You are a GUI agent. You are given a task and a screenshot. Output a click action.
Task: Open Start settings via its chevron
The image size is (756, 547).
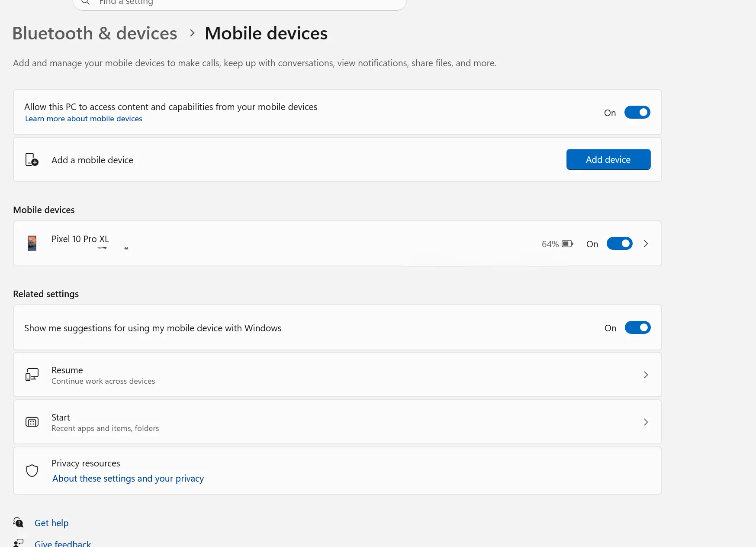[x=646, y=422]
